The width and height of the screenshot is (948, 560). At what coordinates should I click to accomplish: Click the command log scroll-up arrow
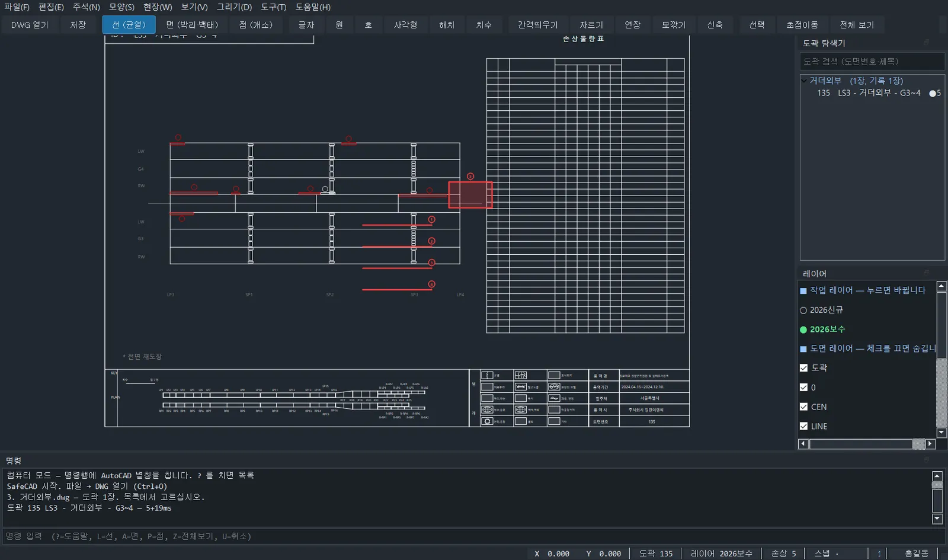tap(937, 476)
